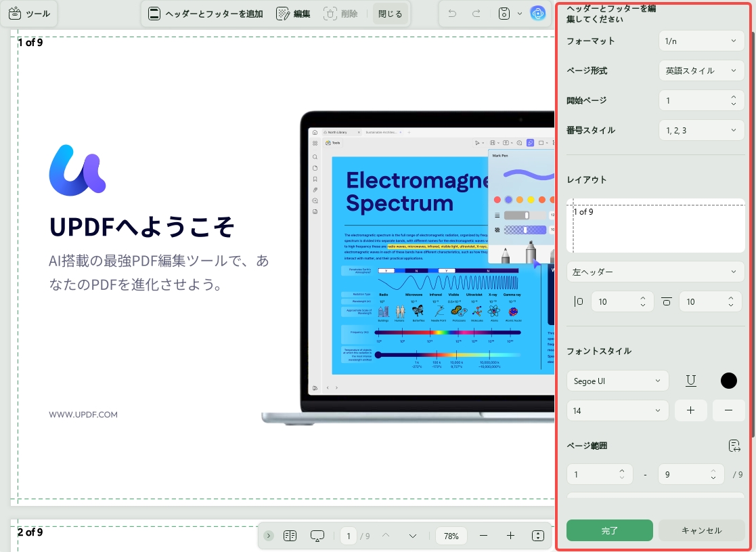
Task: Open the font size dropdown showing 14
Action: tap(617, 410)
